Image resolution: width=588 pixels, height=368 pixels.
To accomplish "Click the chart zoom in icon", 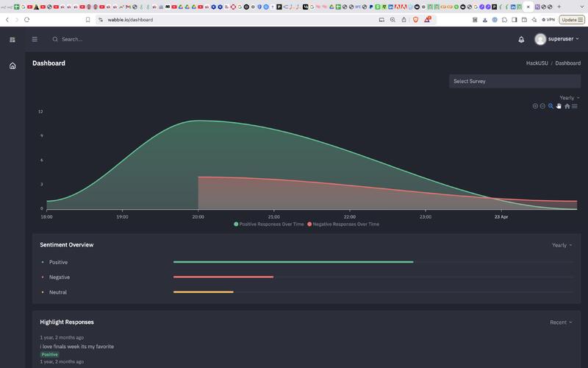I will [x=535, y=106].
